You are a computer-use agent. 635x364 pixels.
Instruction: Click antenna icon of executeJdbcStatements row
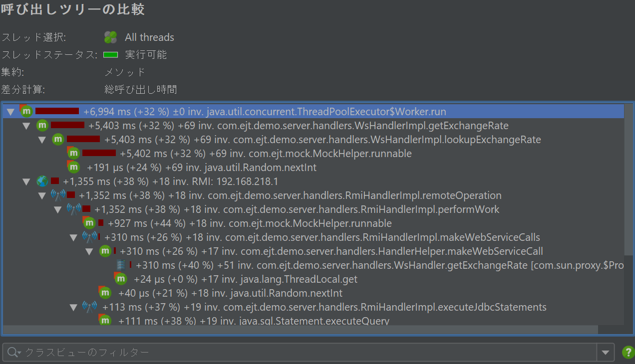point(89,307)
